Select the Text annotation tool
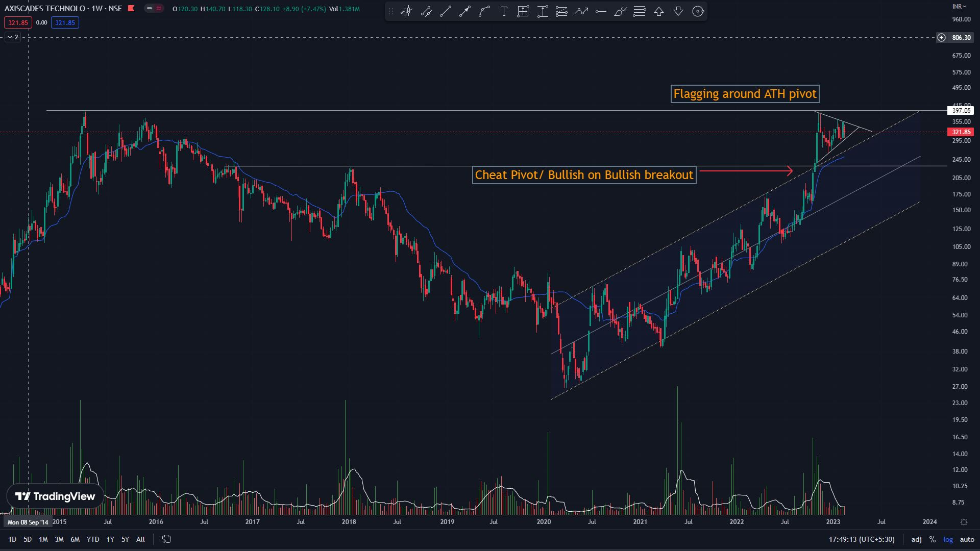Image resolution: width=980 pixels, height=551 pixels. pyautogui.click(x=504, y=11)
